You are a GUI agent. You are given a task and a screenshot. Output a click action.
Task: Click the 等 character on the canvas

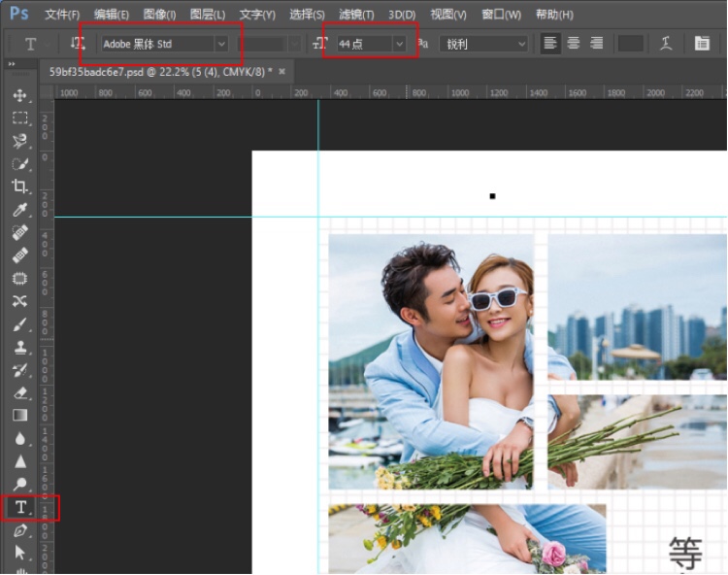pos(685,553)
